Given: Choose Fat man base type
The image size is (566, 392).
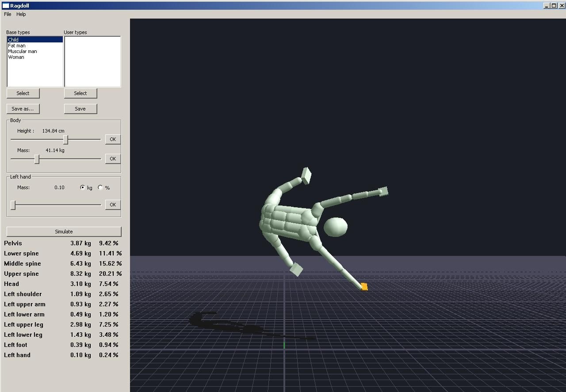Looking at the screenshot, I should [17, 46].
